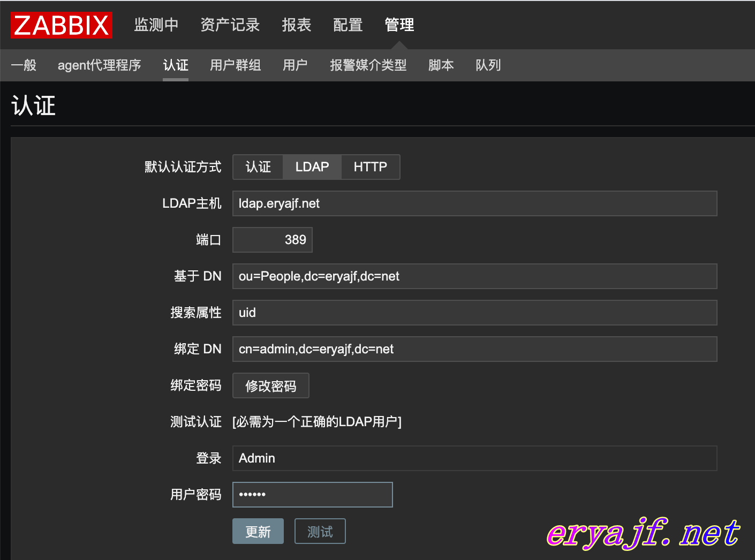Click the 测试 button
Screen dimensions: 755x560
tap(320, 531)
